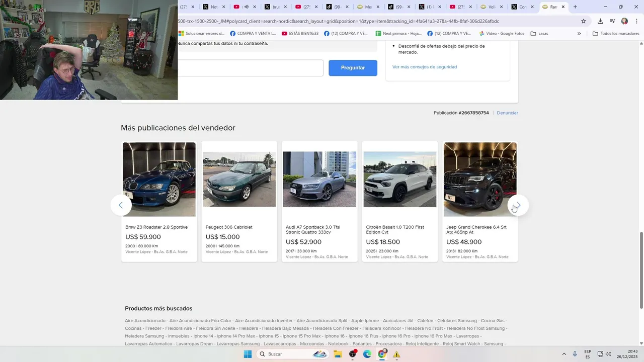Viewport: 644px width, 362px height.
Task: Open the Jeep Grand Cherokee photo
Action: tap(480, 179)
